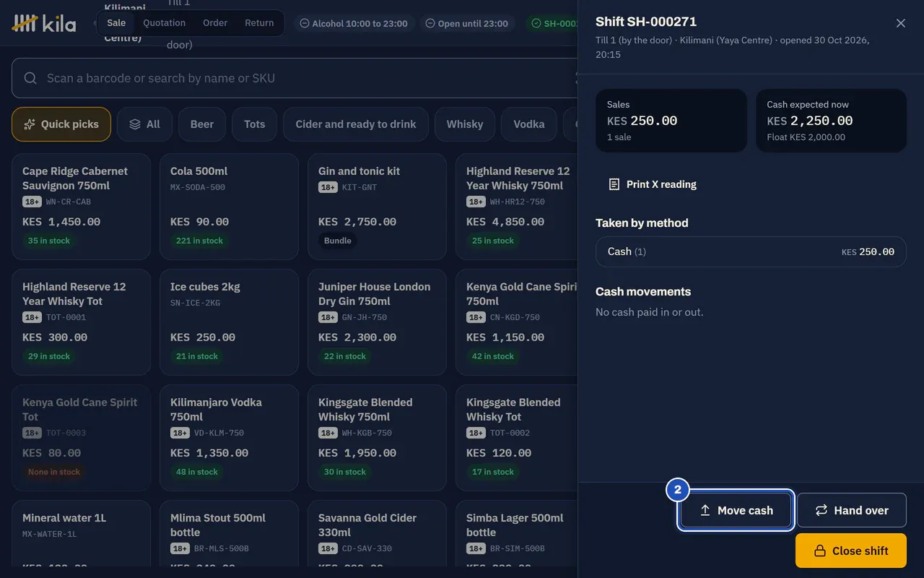Click the search magnifier icon
This screenshot has height=578, width=924.
tap(30, 78)
